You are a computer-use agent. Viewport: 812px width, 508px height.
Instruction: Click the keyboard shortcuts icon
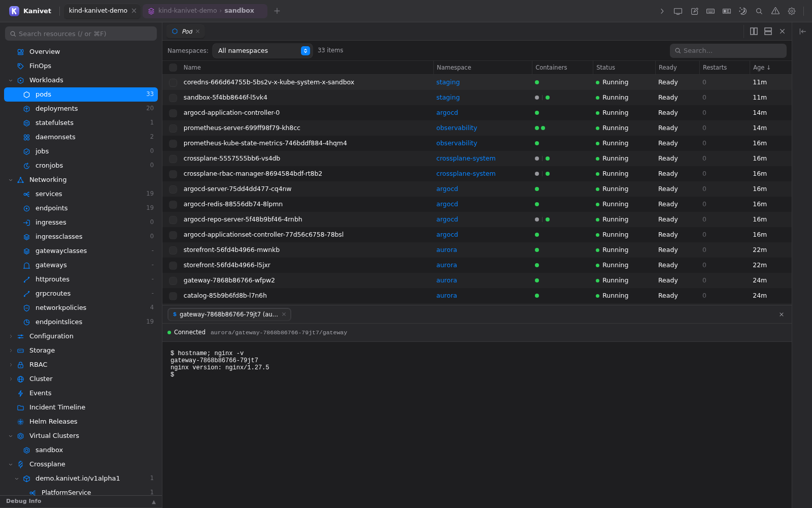click(710, 11)
